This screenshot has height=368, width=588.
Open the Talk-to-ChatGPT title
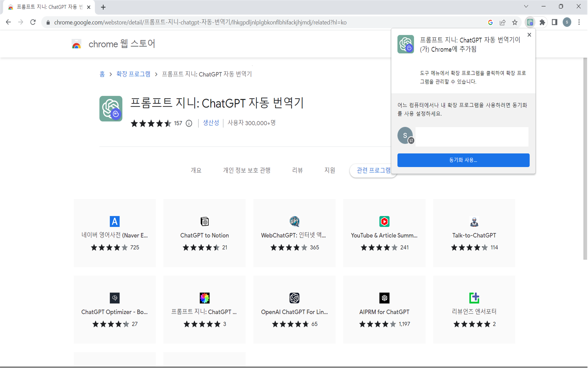(x=474, y=236)
